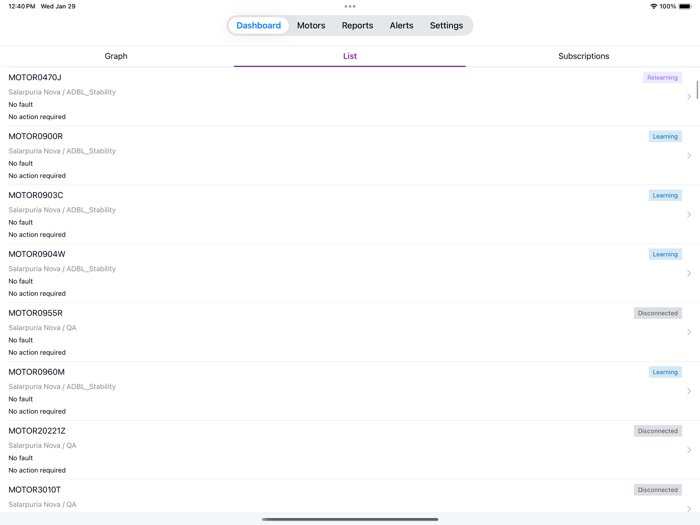Open MOTOR0960M chevron arrow
Screen dimensions: 700x525
click(x=689, y=391)
